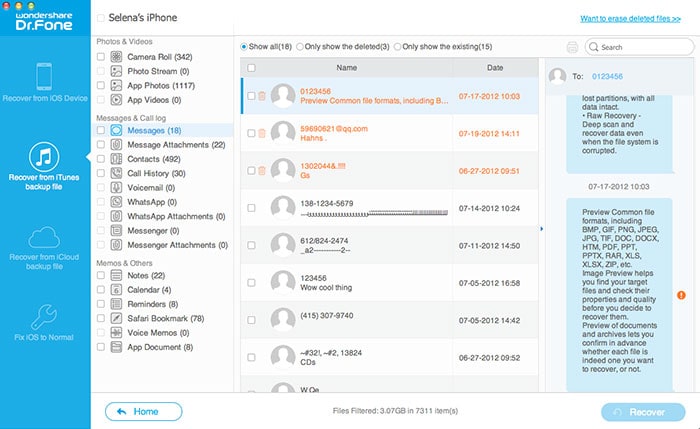Collapse preview pane with blue arrow
This screenshot has height=429, width=700.
(542, 229)
